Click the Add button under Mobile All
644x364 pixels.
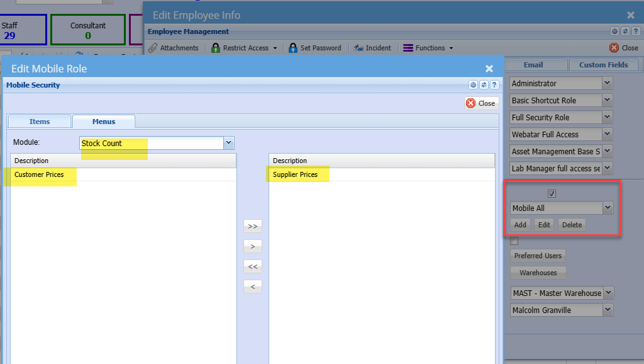[x=520, y=225]
